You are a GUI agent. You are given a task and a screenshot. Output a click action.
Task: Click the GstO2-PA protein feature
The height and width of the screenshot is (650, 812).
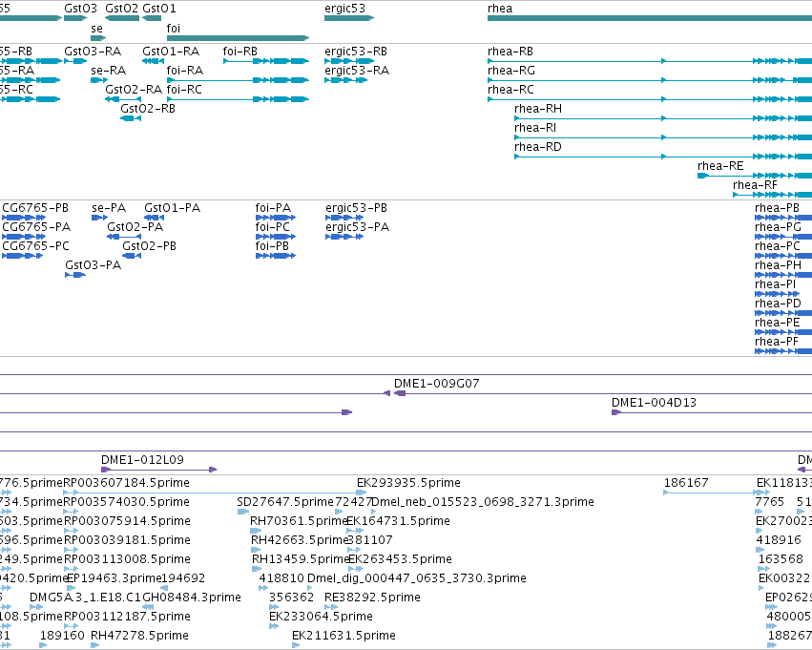(x=124, y=237)
